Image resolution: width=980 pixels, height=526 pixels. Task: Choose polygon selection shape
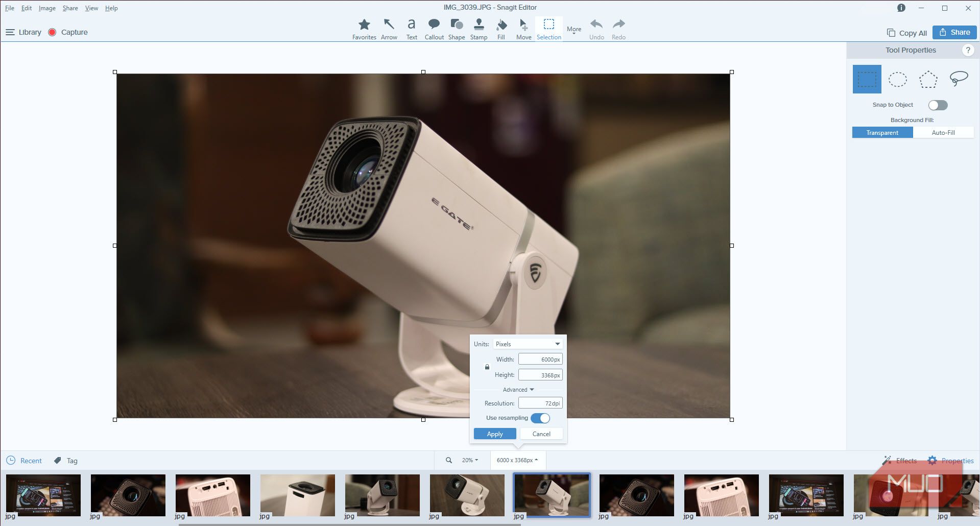tap(928, 79)
